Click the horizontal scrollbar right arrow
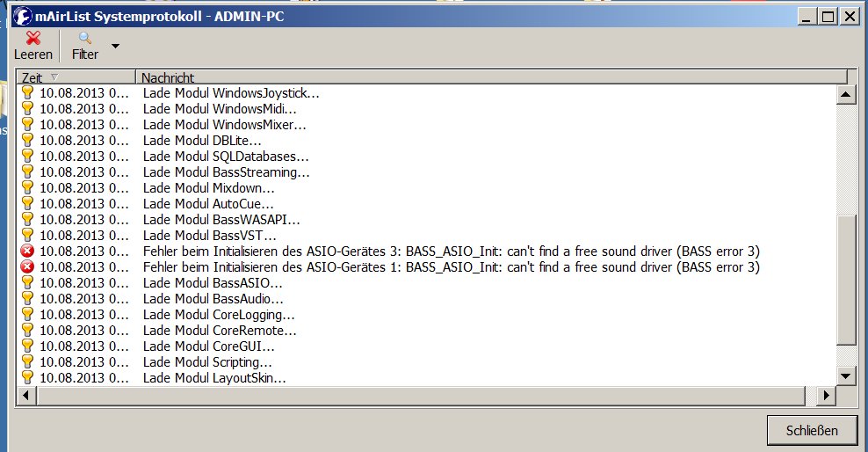 (826, 396)
